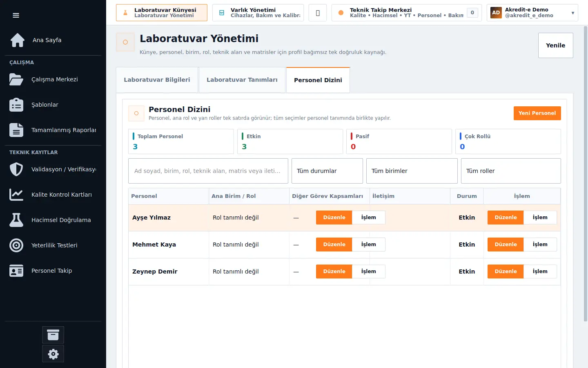Image resolution: width=588 pixels, height=368 pixels.
Task: Click İşlem in Ayşe Yılmaz İletişim column
Action: pyautogui.click(x=369, y=218)
